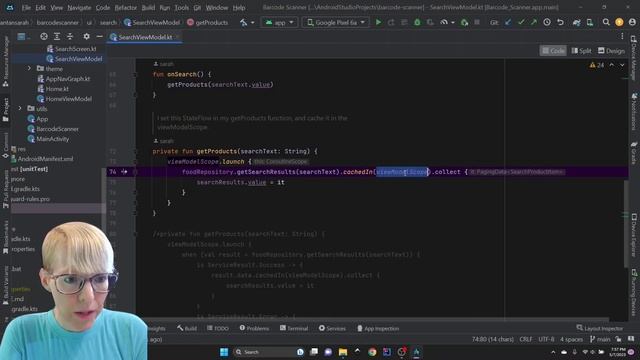Run the app with the green play button
Image resolution: width=640 pixels, height=360 pixels.
378,22
